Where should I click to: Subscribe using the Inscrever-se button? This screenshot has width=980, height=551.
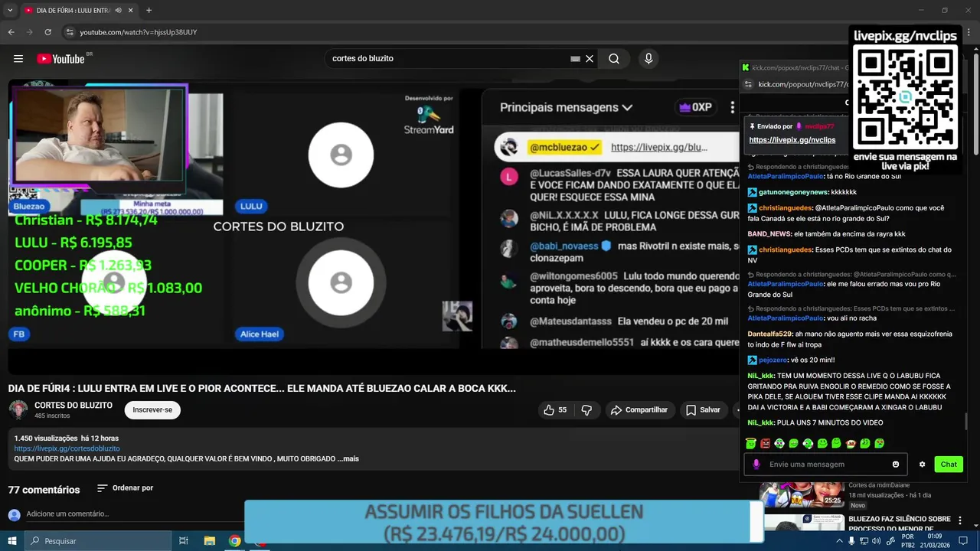pos(152,410)
